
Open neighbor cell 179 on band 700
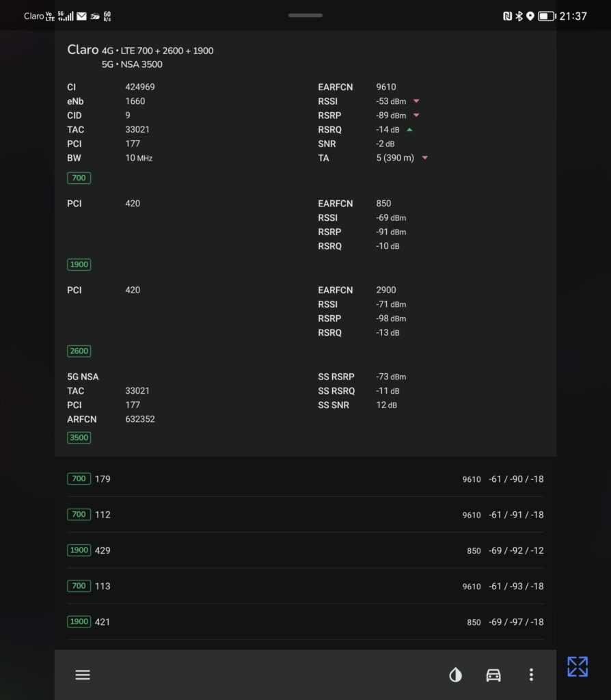coord(305,479)
